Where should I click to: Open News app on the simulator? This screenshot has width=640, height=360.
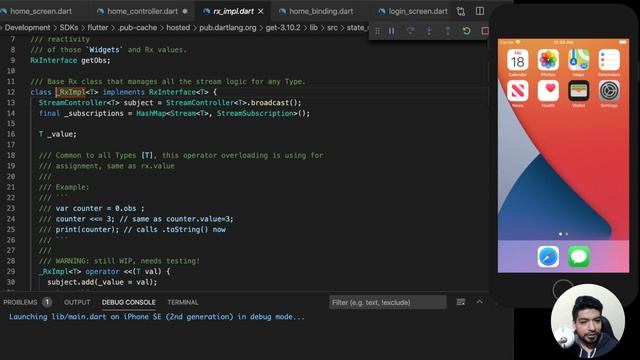click(518, 91)
